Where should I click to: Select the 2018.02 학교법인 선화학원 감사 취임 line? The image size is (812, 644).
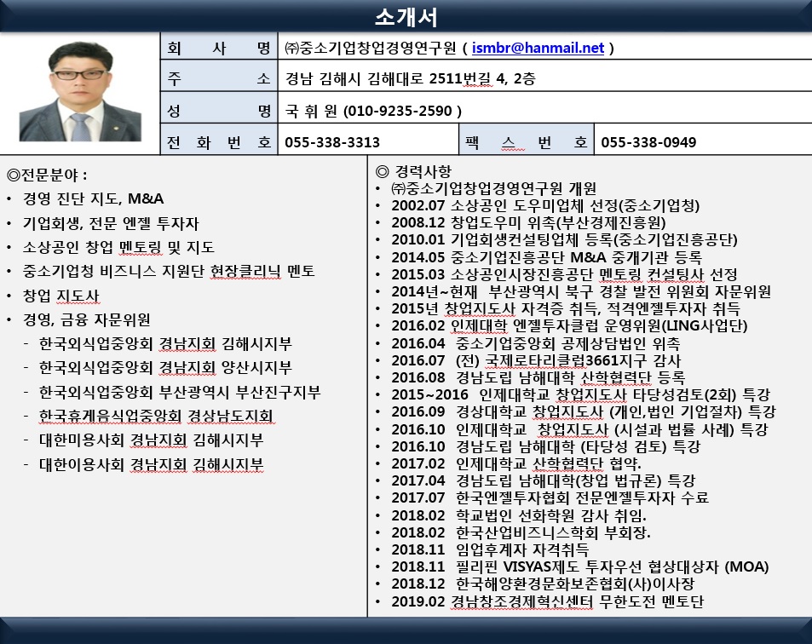(x=519, y=515)
